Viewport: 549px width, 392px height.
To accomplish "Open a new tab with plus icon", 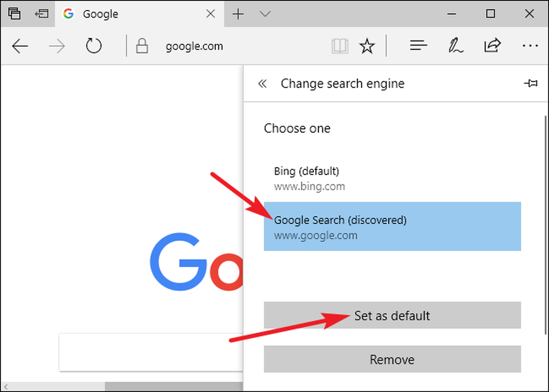I will [238, 14].
